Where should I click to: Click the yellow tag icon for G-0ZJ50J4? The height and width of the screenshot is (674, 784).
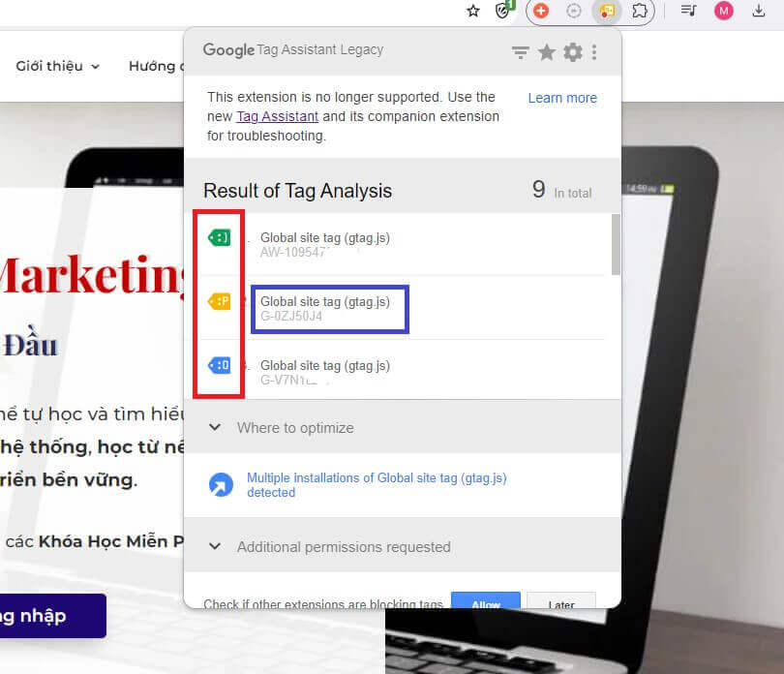(x=220, y=301)
